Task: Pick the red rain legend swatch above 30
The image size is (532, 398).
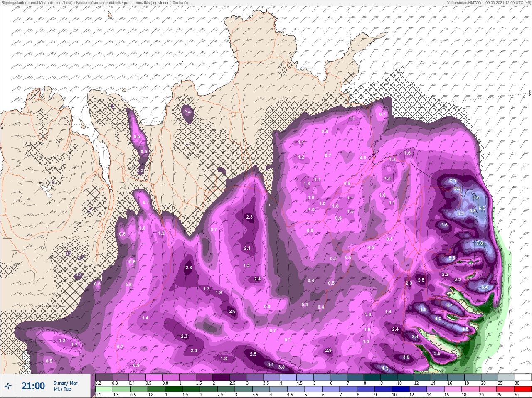Action: [523, 389]
